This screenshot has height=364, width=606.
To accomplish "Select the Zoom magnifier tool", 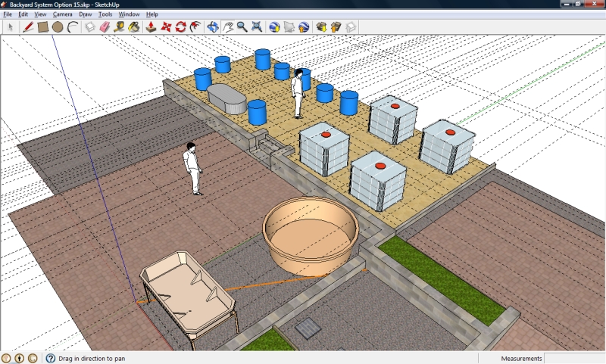I will (x=242, y=26).
